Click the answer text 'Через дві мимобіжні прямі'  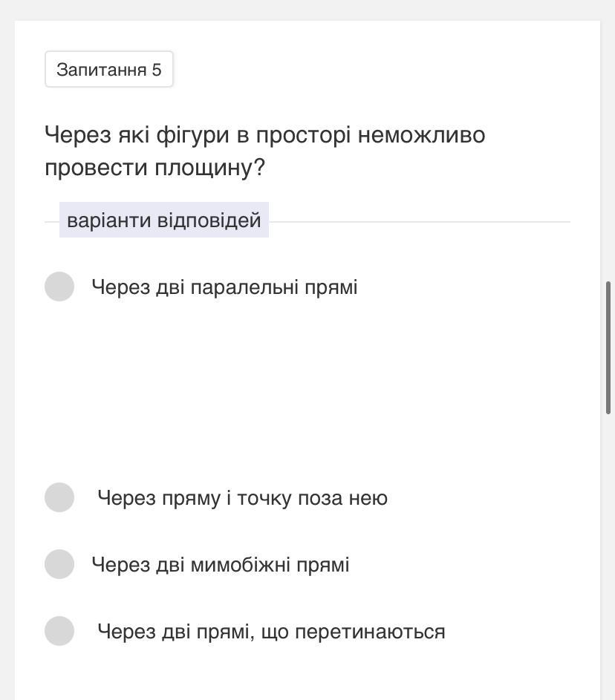coord(220,565)
